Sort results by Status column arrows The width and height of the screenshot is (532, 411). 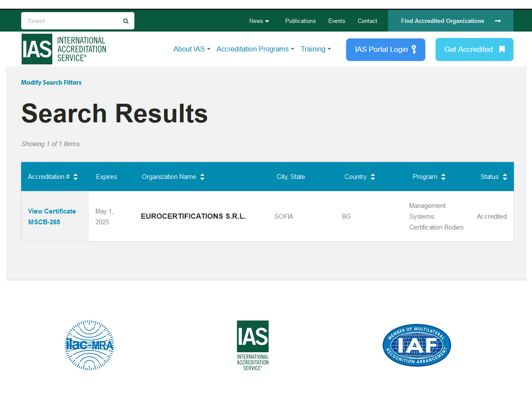click(505, 177)
